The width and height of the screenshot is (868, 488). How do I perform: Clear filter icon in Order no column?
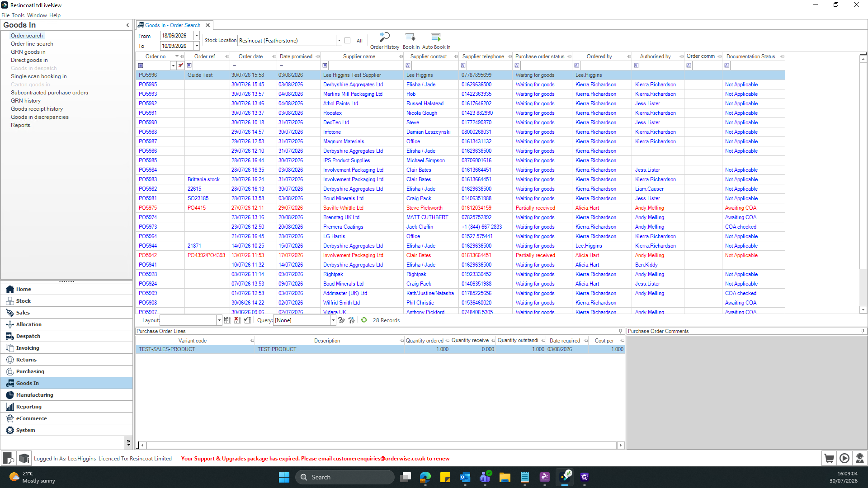point(180,66)
